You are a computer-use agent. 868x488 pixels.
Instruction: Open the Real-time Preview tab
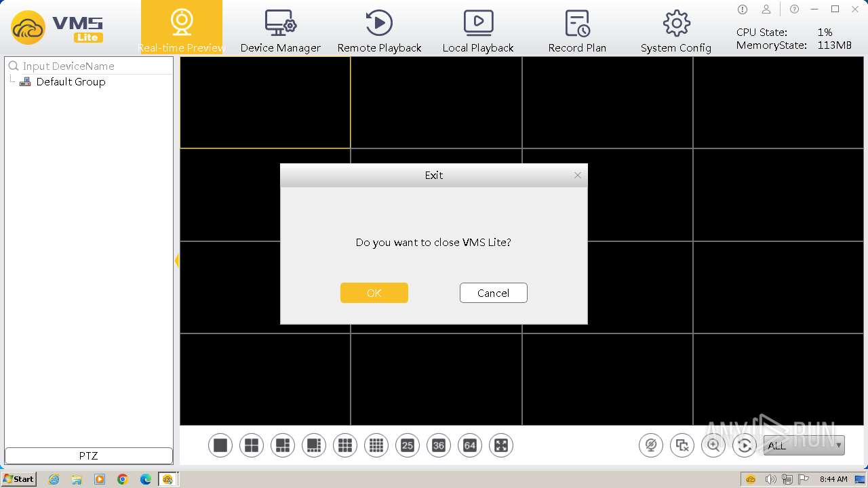(x=181, y=28)
